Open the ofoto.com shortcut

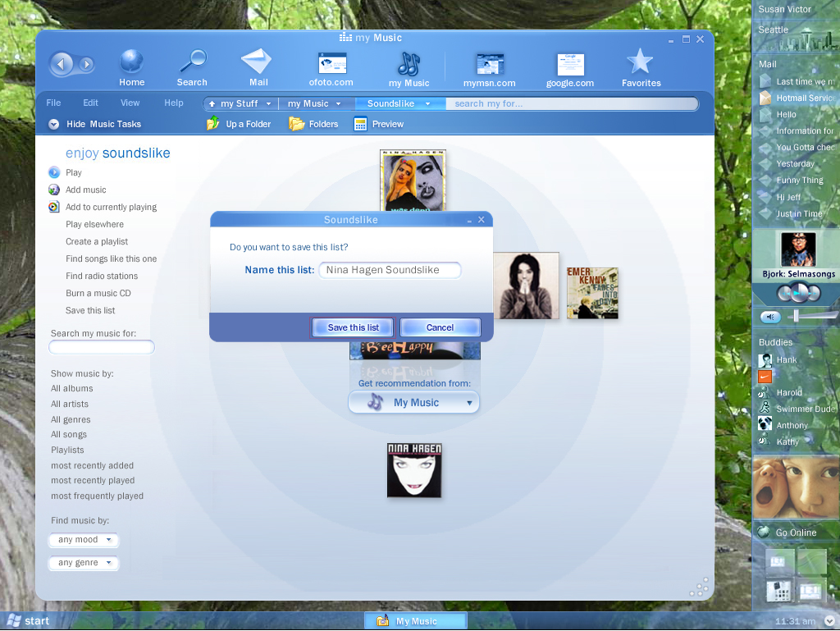(331, 63)
